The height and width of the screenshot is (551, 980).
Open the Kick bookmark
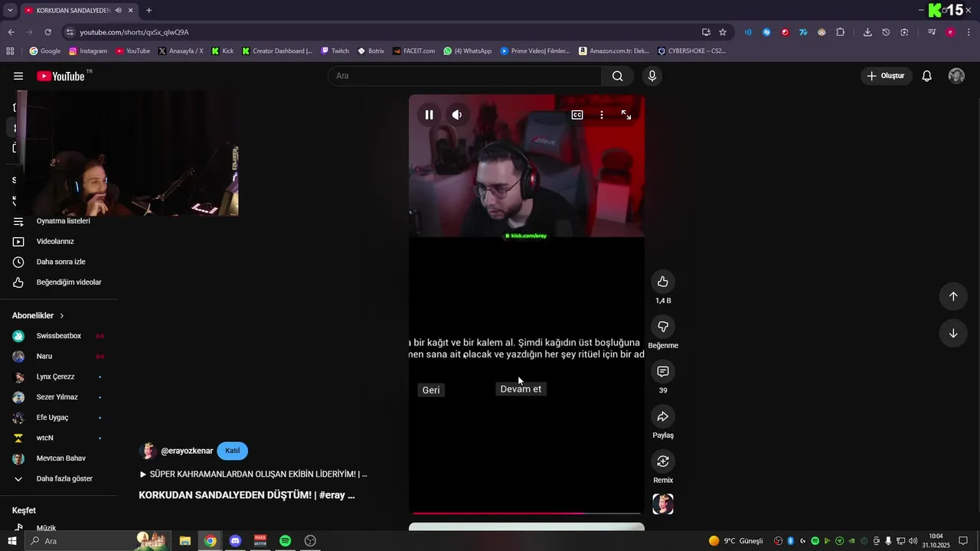click(223, 51)
